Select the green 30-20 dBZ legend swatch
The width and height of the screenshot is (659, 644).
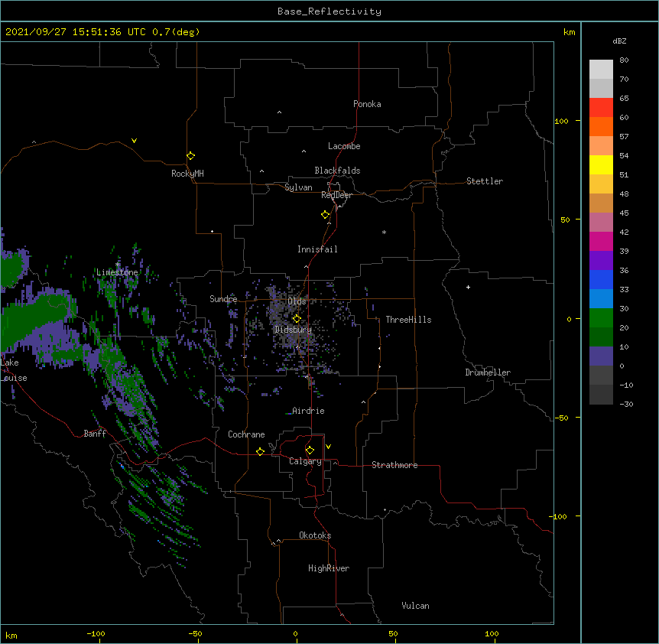pyautogui.click(x=601, y=318)
